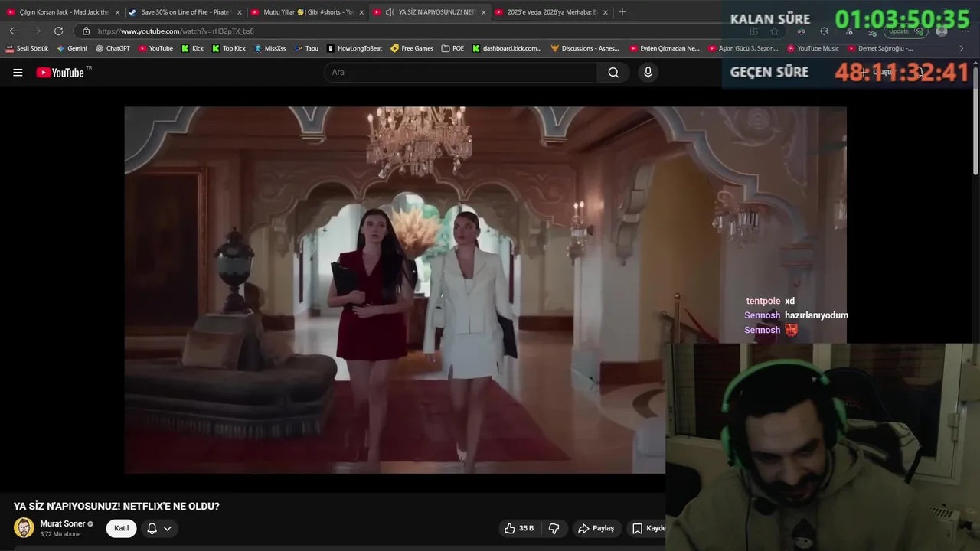The height and width of the screenshot is (551, 980).
Task: Open the YouTube hamburger guide menu
Action: tap(18, 73)
